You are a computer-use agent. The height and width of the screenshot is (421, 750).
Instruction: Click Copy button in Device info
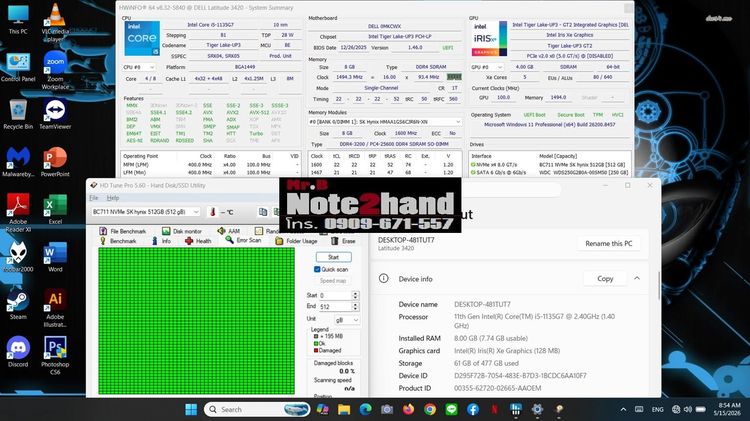[605, 278]
